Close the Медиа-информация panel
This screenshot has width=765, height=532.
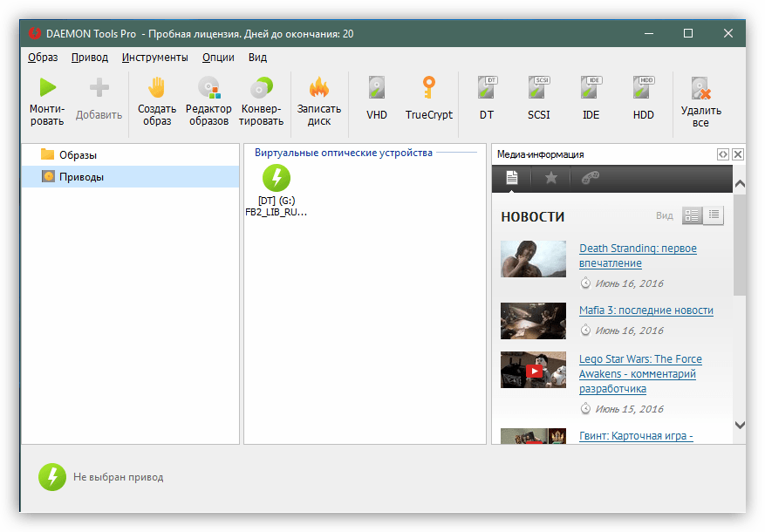click(738, 154)
